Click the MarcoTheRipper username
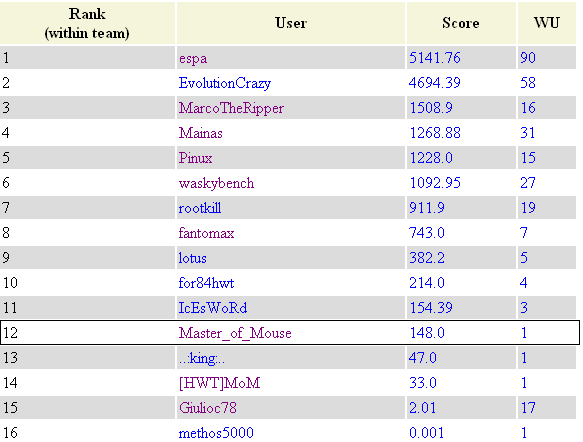Screen dimensions: 583x442 coord(231,109)
